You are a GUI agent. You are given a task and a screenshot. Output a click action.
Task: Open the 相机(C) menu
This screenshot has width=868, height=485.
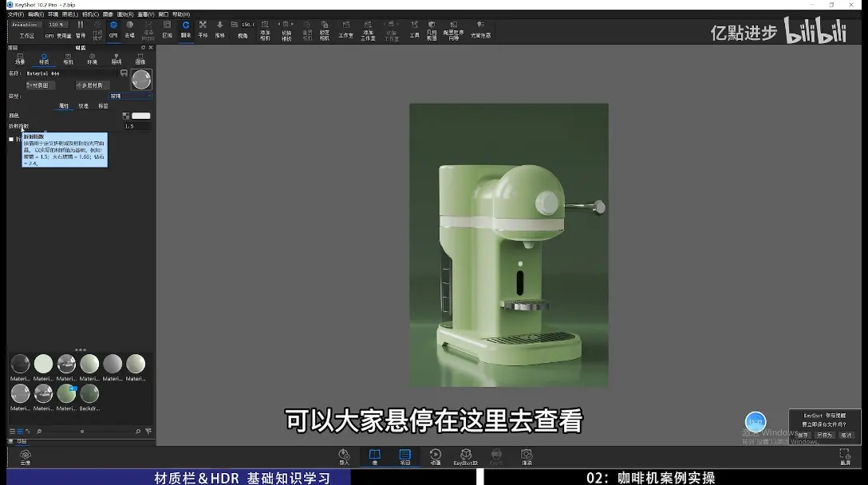click(x=90, y=14)
